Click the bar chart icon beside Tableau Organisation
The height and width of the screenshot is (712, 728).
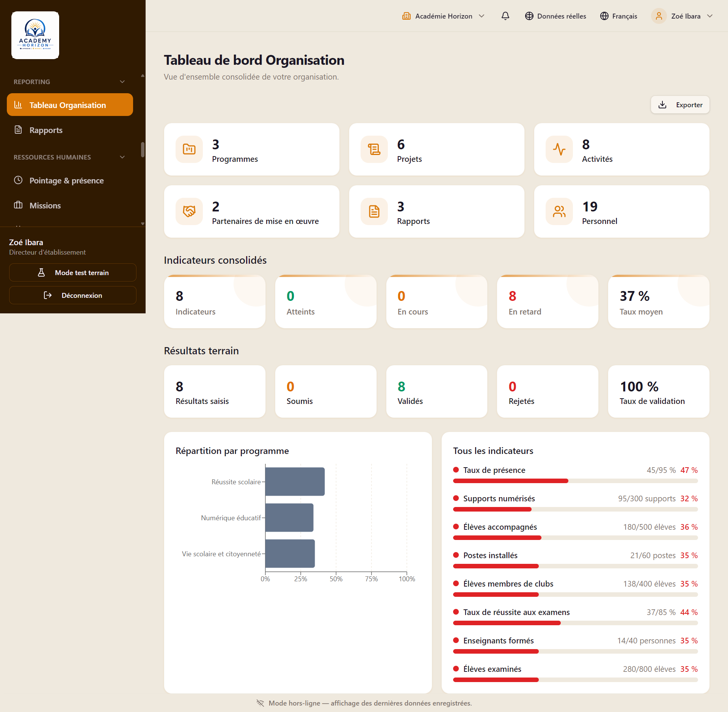(x=18, y=105)
